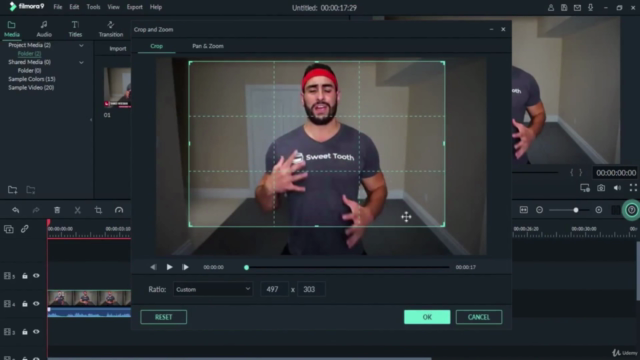Confirm crop with OK button

427,317
